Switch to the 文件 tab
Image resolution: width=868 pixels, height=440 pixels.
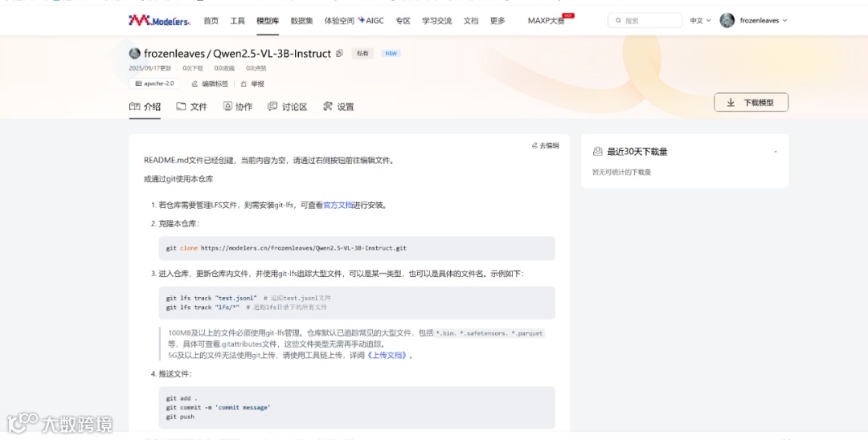pyautogui.click(x=191, y=107)
